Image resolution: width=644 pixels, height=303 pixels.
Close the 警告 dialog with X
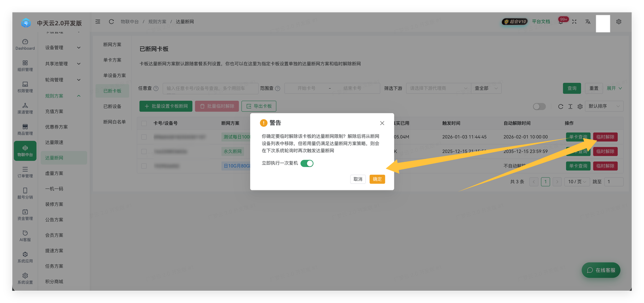(382, 123)
